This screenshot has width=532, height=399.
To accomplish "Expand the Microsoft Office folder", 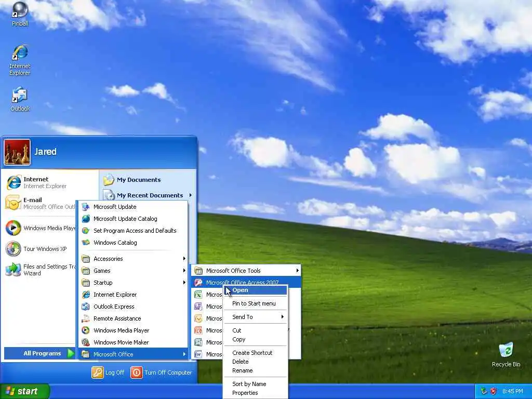I will (x=133, y=354).
